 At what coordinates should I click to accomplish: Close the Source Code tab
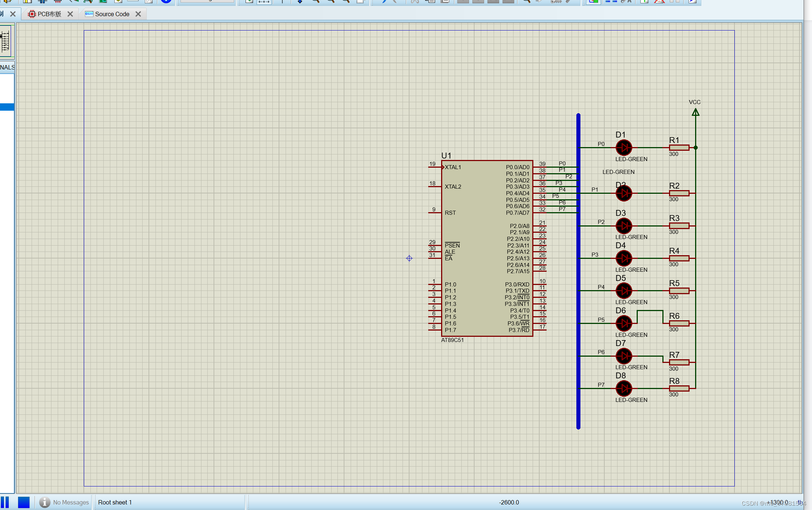click(138, 14)
